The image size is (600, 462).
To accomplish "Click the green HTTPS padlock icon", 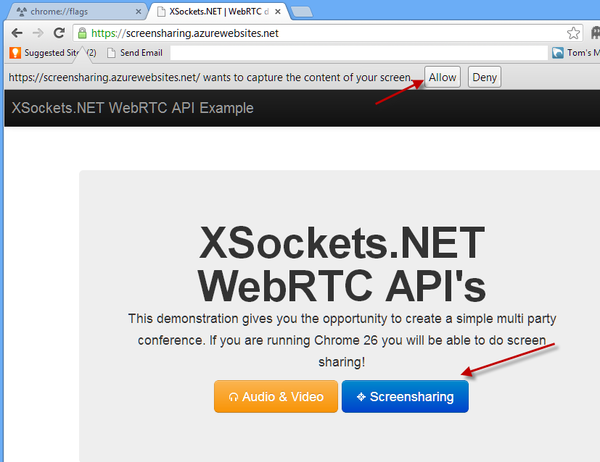I will point(82,33).
